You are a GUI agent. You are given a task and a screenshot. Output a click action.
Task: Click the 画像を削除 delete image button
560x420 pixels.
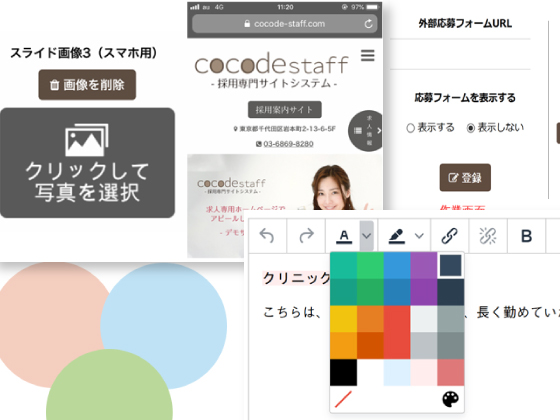87,85
